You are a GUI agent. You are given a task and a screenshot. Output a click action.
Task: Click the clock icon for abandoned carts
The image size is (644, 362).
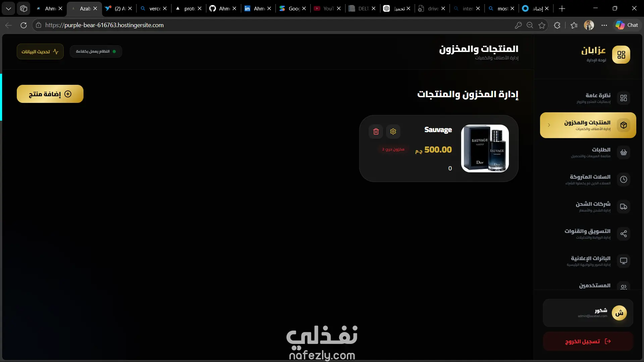pos(624,179)
